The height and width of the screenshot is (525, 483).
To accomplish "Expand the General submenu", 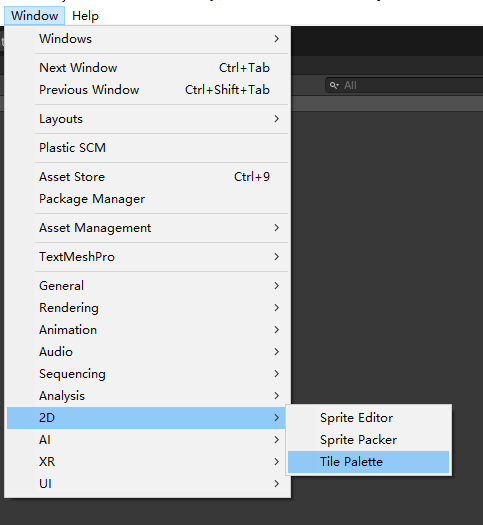I will [146, 286].
